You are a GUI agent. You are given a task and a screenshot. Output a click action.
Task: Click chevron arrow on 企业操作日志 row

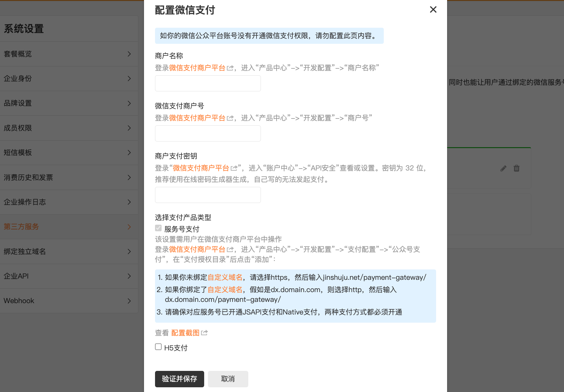click(129, 202)
